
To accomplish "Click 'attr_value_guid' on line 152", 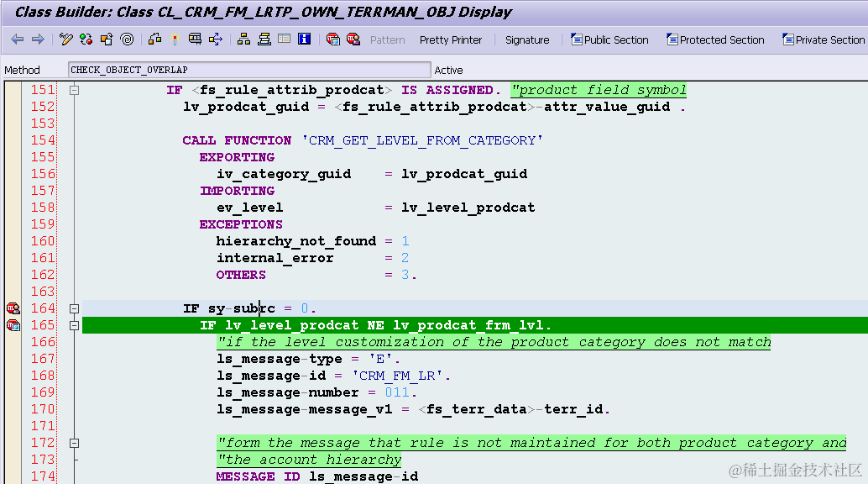I will [x=607, y=107].
